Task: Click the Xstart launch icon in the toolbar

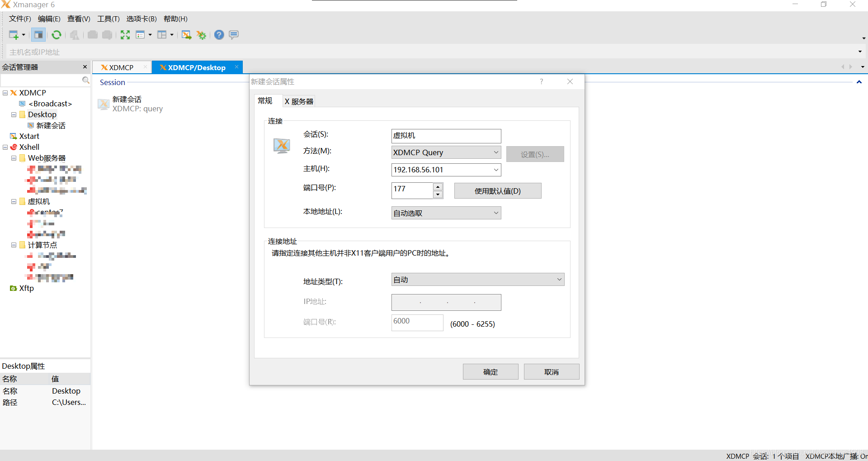Action: coord(186,35)
